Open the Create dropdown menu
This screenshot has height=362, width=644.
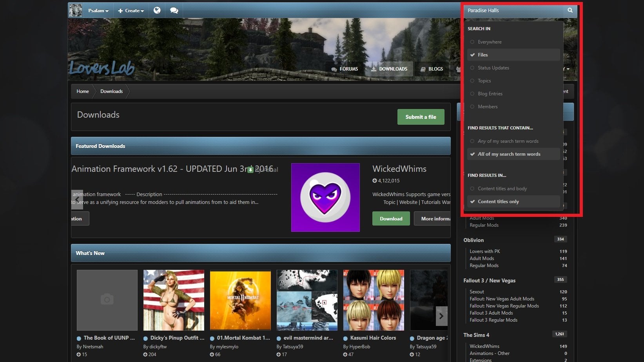pos(131,11)
